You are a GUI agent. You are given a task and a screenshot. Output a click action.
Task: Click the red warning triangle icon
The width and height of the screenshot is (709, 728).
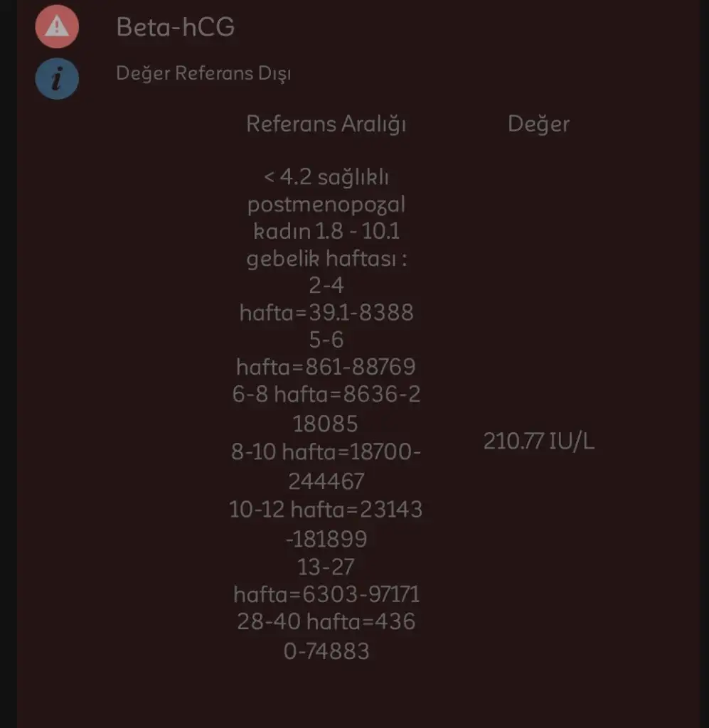(x=57, y=27)
